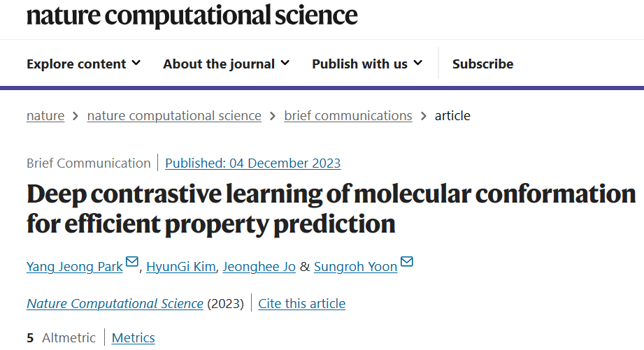The image size is (644, 350).
Task: Open author Jeonghee Jo link
Action: tap(259, 267)
